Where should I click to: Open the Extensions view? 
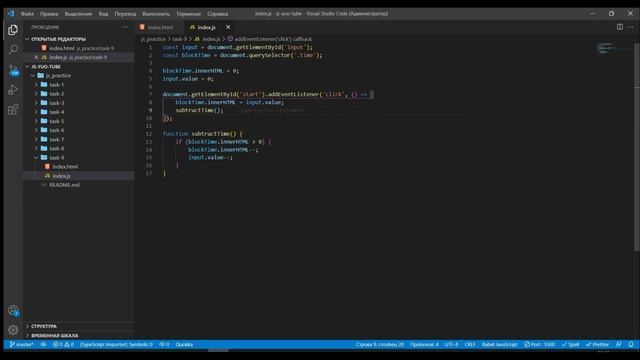13,109
